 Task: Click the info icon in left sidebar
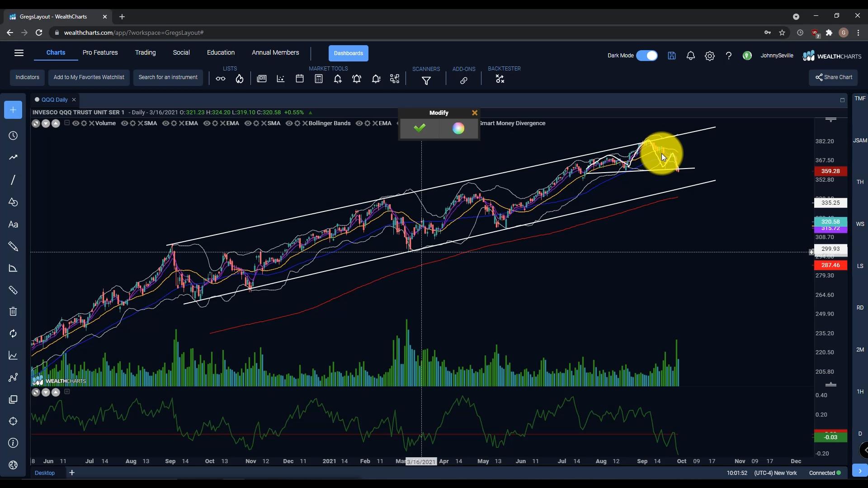pos(13,443)
